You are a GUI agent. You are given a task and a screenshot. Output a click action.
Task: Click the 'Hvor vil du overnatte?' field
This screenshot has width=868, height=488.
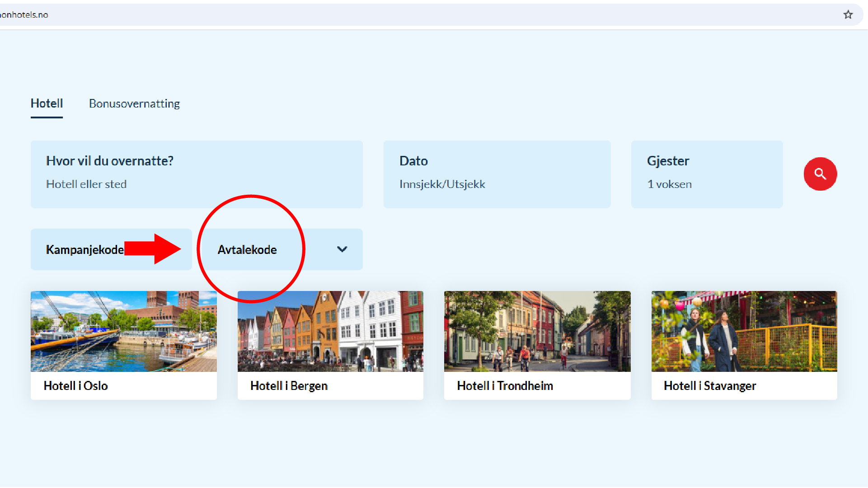(197, 174)
